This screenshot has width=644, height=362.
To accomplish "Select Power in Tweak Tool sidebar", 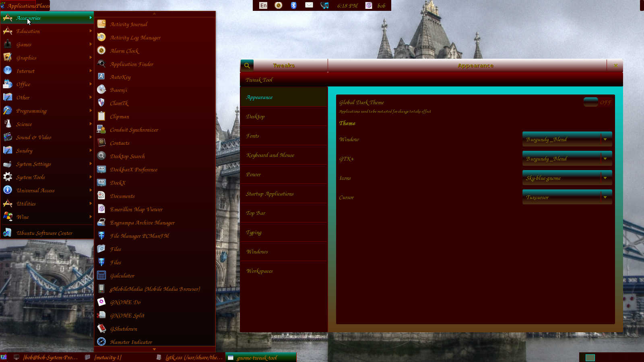I will (x=284, y=174).
